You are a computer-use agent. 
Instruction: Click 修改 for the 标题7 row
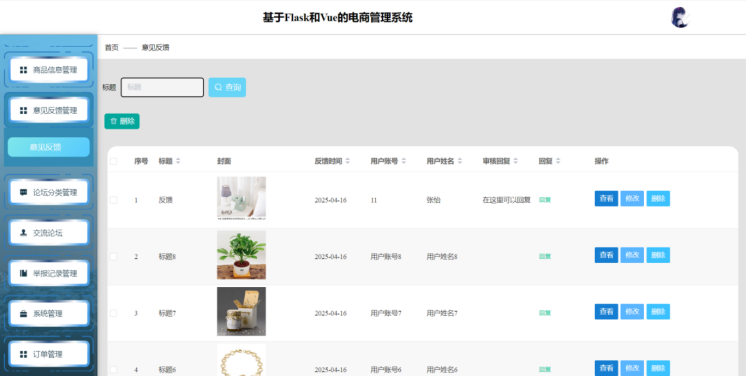(x=632, y=312)
